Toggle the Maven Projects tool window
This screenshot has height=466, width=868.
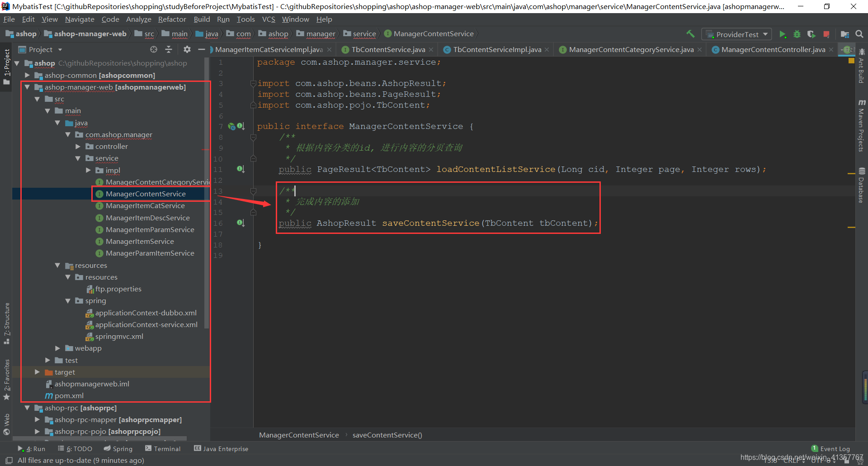click(x=862, y=125)
